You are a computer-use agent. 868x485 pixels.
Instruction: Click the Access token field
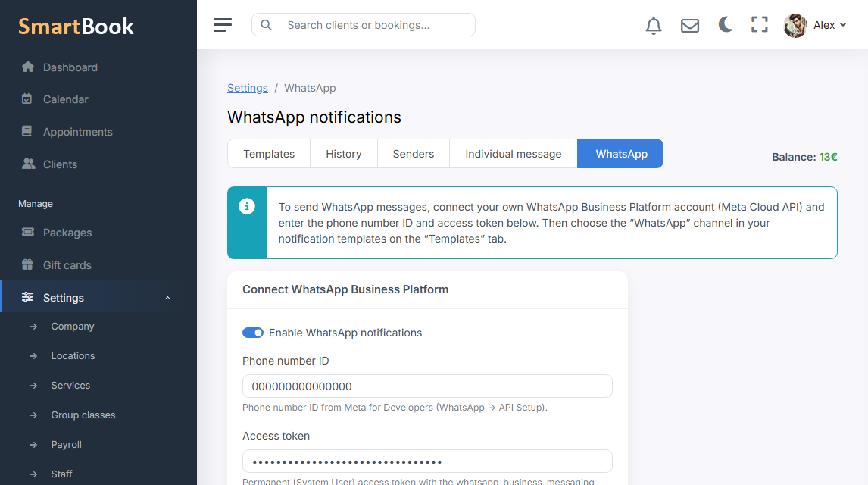(x=427, y=462)
